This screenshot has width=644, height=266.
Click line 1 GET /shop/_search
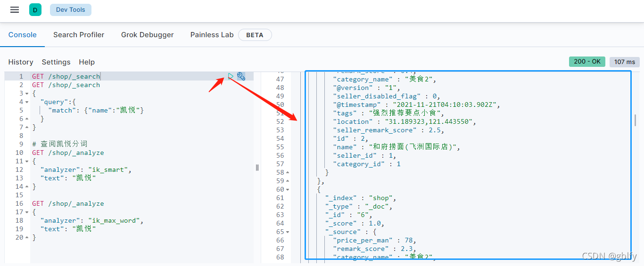[x=66, y=76]
